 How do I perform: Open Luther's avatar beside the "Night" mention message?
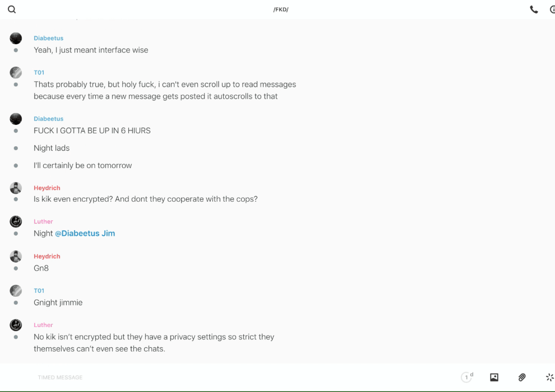click(x=16, y=222)
